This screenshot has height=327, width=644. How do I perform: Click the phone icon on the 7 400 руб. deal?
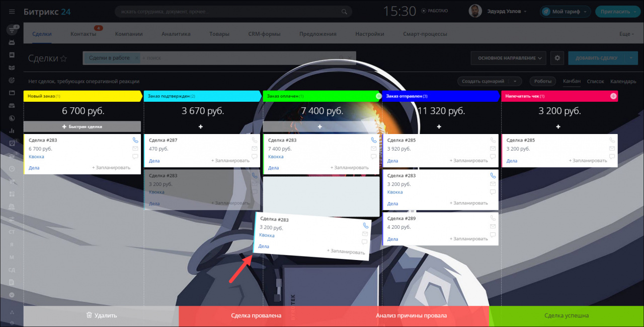[x=373, y=140]
